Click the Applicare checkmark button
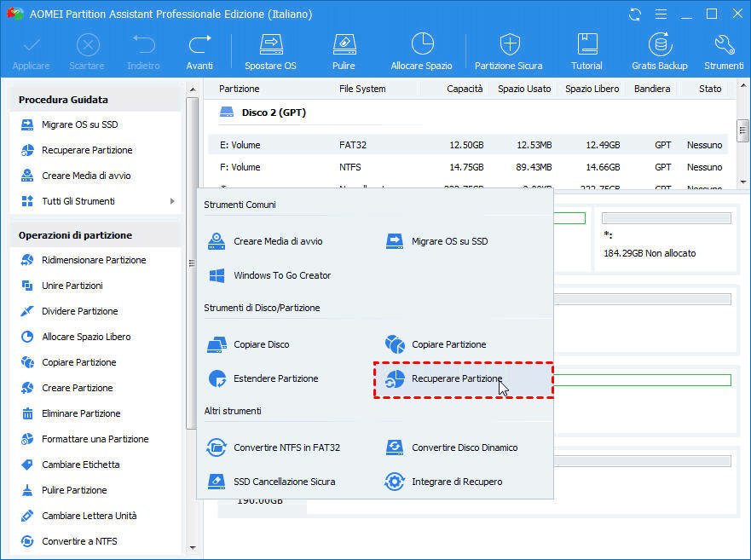 [x=32, y=52]
